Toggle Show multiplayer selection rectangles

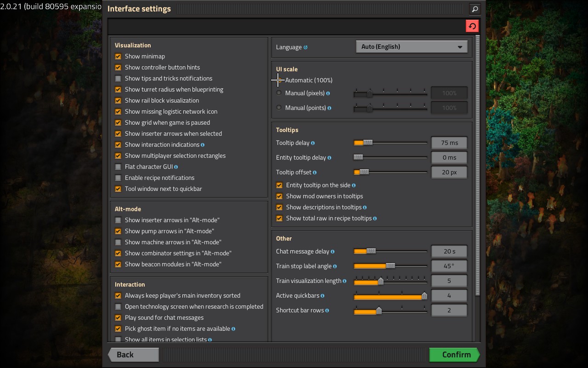point(118,156)
